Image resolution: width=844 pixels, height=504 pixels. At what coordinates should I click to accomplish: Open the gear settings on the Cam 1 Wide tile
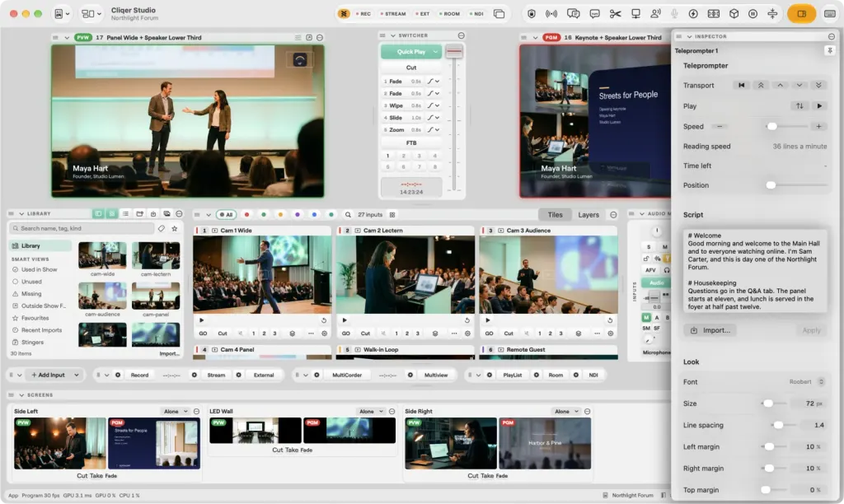[x=325, y=334]
